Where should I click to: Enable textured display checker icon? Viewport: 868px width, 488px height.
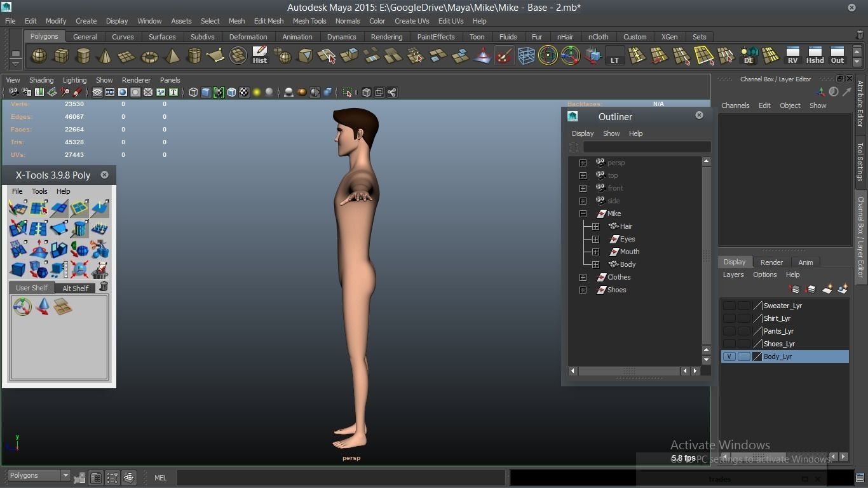click(x=244, y=93)
